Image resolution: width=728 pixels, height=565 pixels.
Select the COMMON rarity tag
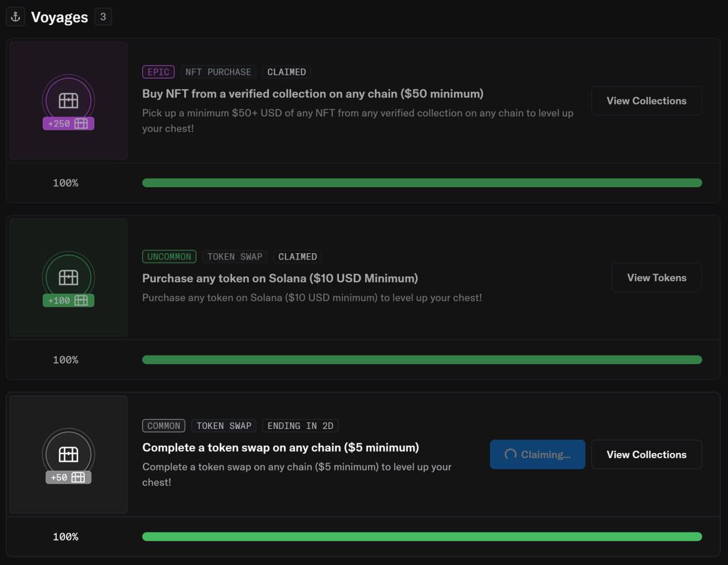pyautogui.click(x=164, y=426)
